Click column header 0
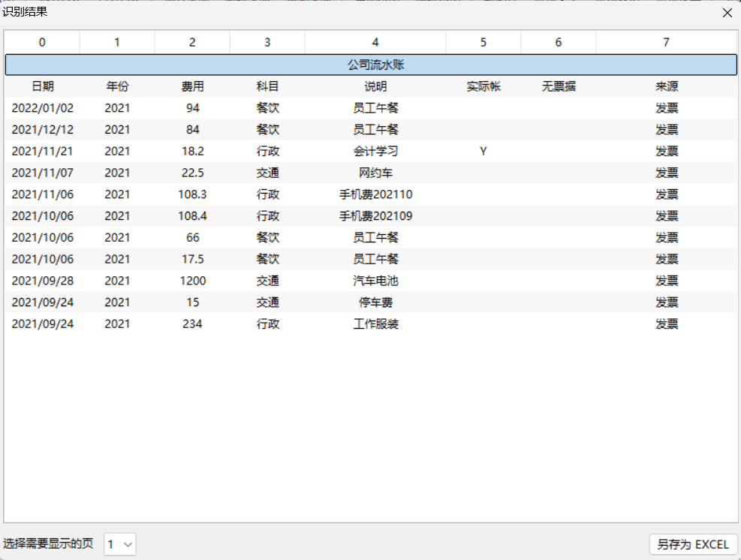 [42, 42]
